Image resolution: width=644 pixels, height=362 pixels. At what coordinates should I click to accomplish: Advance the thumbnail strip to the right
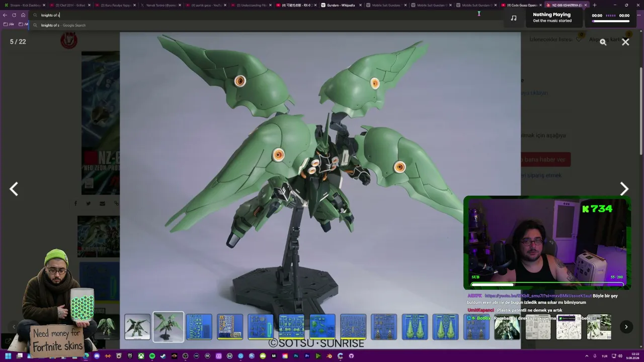click(x=626, y=327)
